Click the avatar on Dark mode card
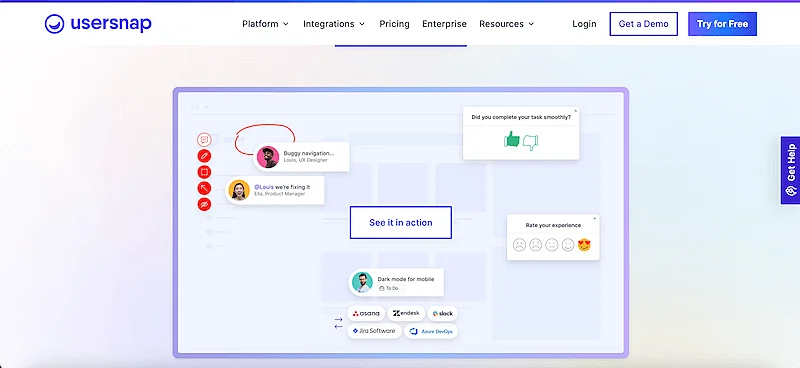The width and height of the screenshot is (800, 368). coord(362,282)
